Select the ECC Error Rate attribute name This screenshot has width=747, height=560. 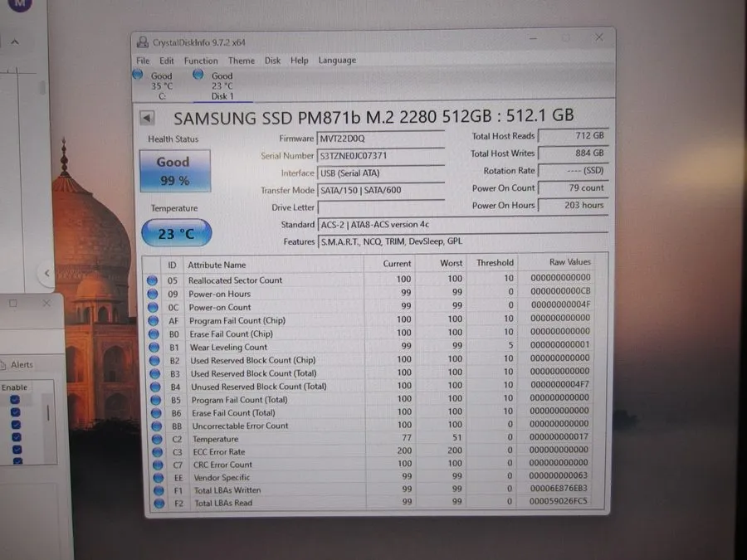click(x=218, y=452)
